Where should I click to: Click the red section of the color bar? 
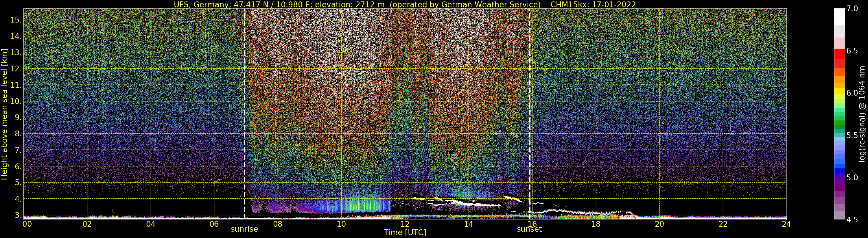[x=839, y=59]
